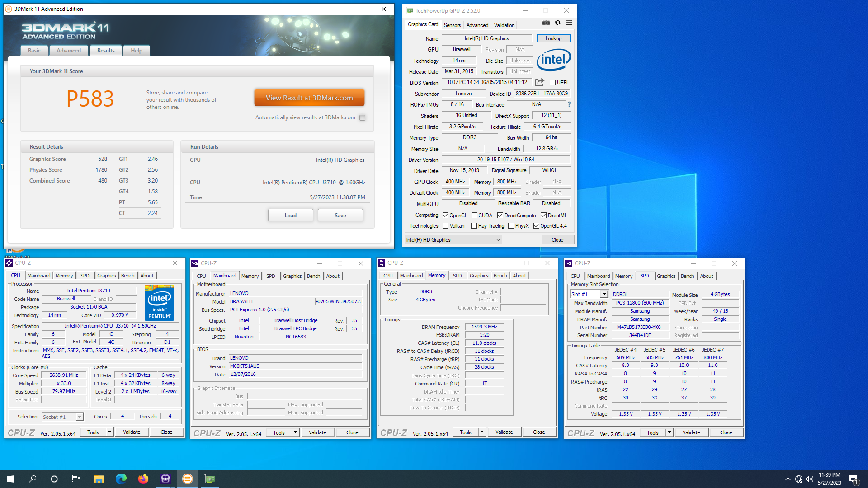Show hidden tray icons chevron

click(788, 479)
